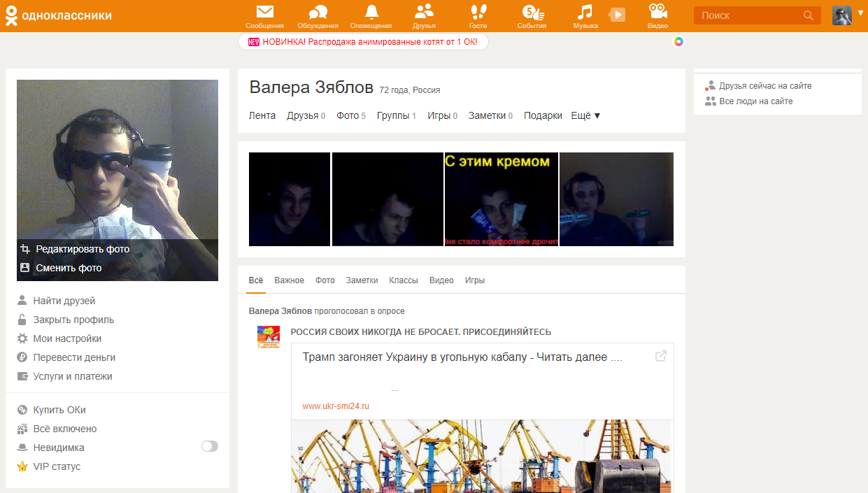Expand the Ещё dropdown in profile menu
The width and height of the screenshot is (868, 493).
[x=586, y=115]
